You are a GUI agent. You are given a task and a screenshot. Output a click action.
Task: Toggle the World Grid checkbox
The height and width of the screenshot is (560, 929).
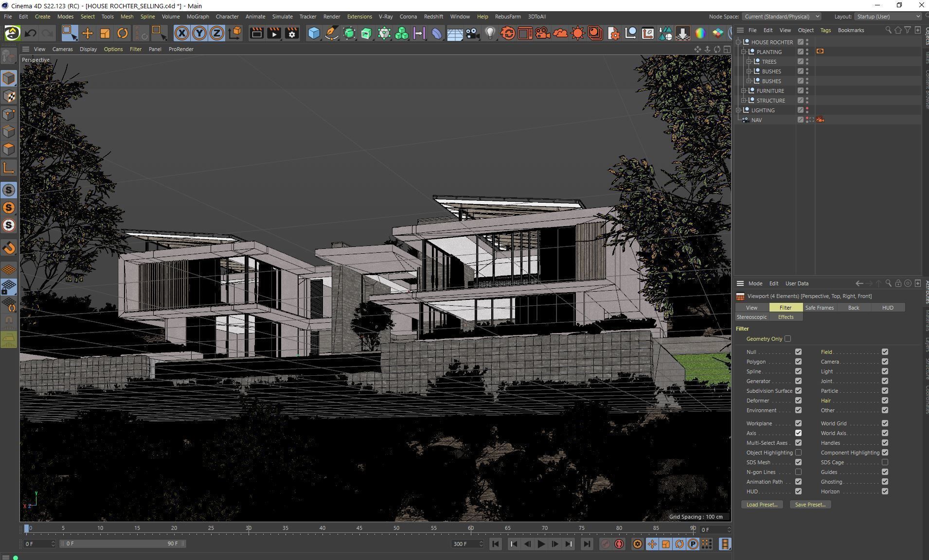885,423
